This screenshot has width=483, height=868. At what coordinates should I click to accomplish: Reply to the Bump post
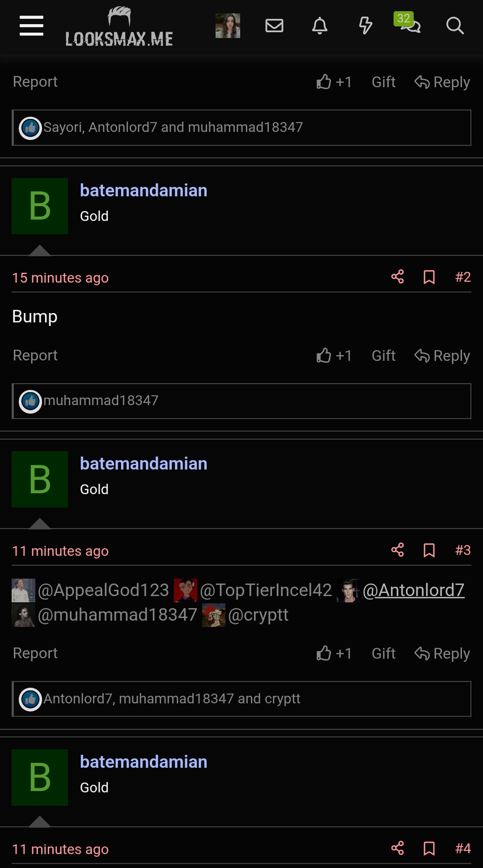coord(442,356)
